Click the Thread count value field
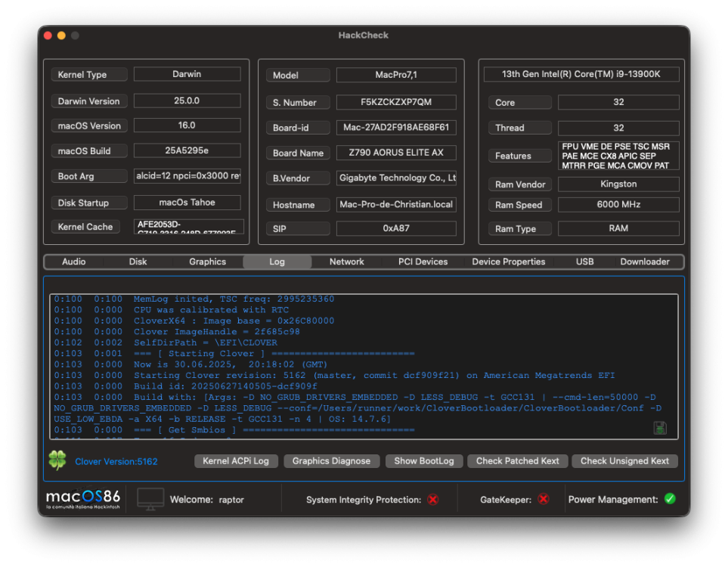Image resolution: width=728 pixels, height=567 pixels. click(x=618, y=128)
